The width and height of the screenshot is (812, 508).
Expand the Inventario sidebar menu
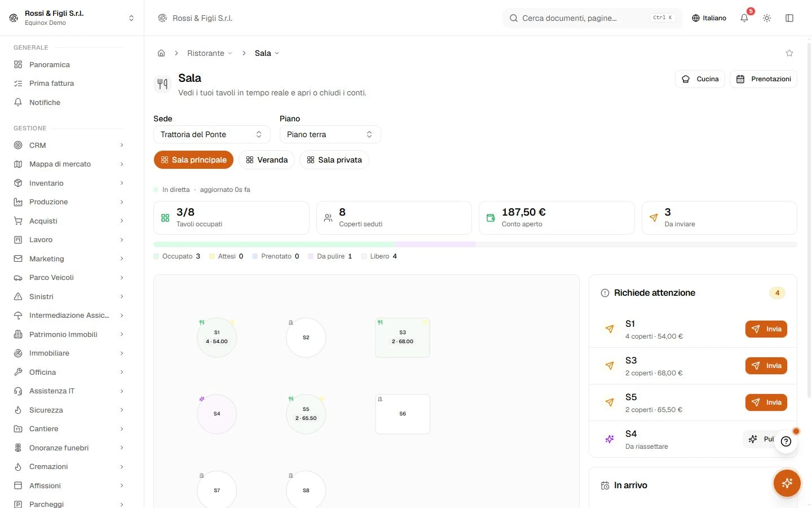(69, 183)
